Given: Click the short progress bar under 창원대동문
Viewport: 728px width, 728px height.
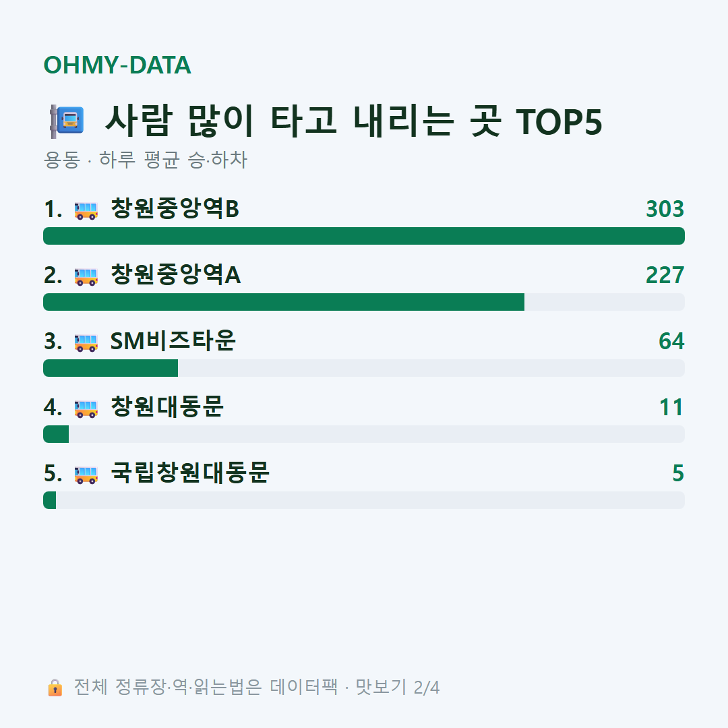Looking at the screenshot, I should pyautogui.click(x=56, y=434).
